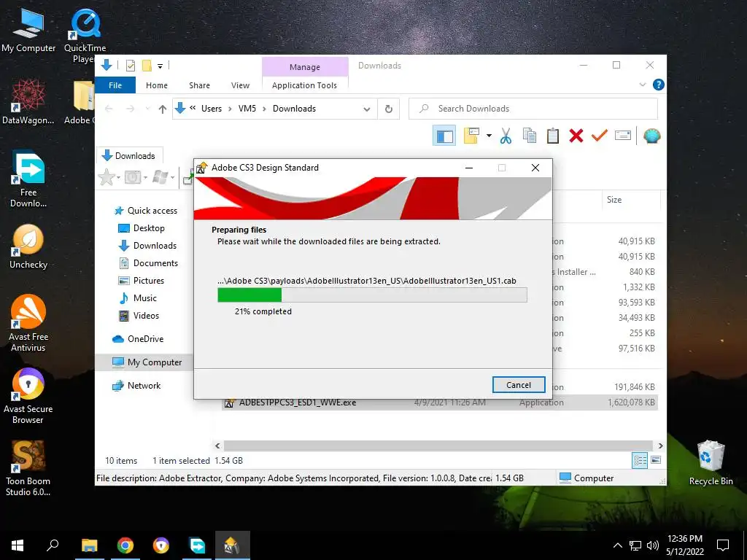Expand the address bar history dropdown
This screenshot has width=747, height=560.
[x=367, y=109]
